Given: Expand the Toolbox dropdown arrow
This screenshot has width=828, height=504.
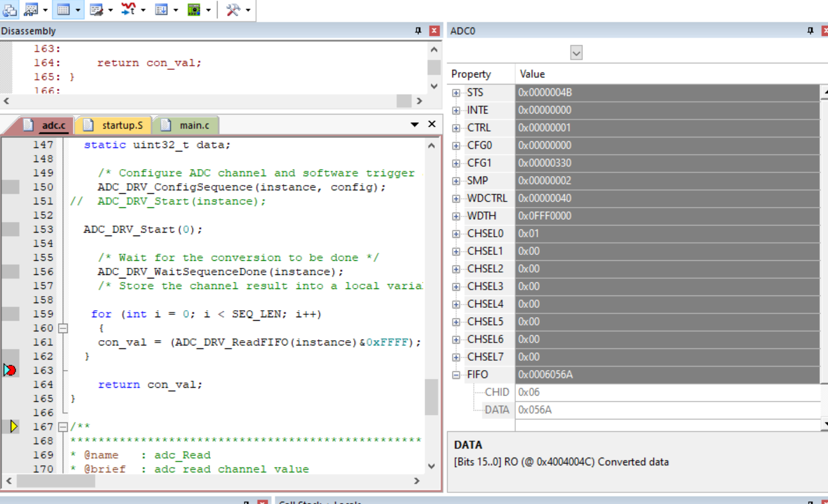Looking at the screenshot, I should (248, 10).
